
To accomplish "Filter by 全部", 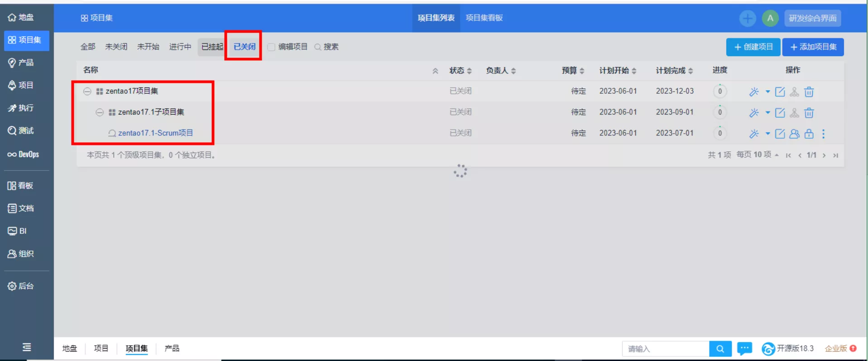I will pos(88,47).
